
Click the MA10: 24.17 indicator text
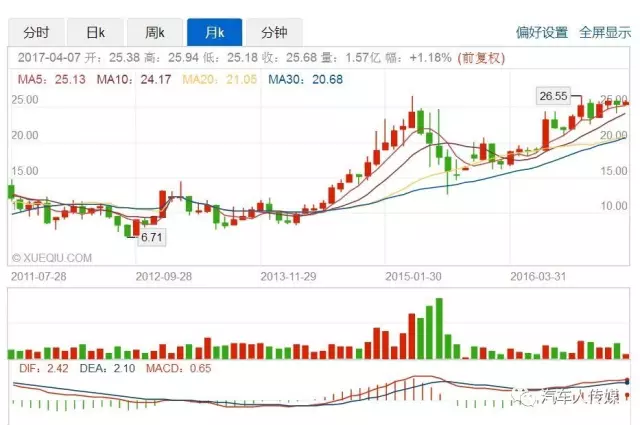point(134,79)
